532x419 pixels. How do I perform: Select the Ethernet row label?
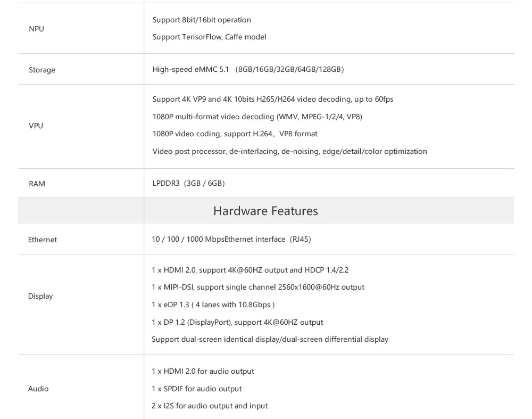[43, 240]
